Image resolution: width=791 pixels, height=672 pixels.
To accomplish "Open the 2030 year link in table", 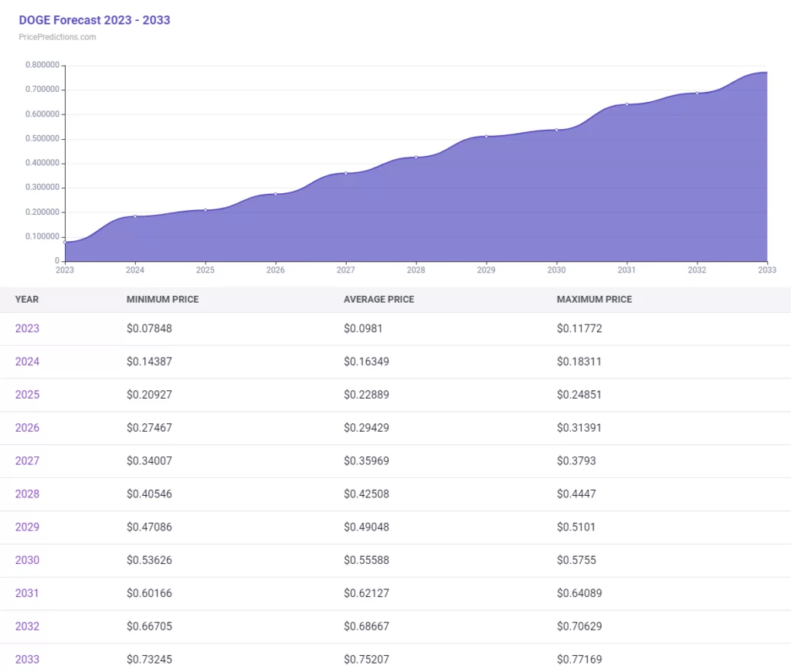I will 27,560.
